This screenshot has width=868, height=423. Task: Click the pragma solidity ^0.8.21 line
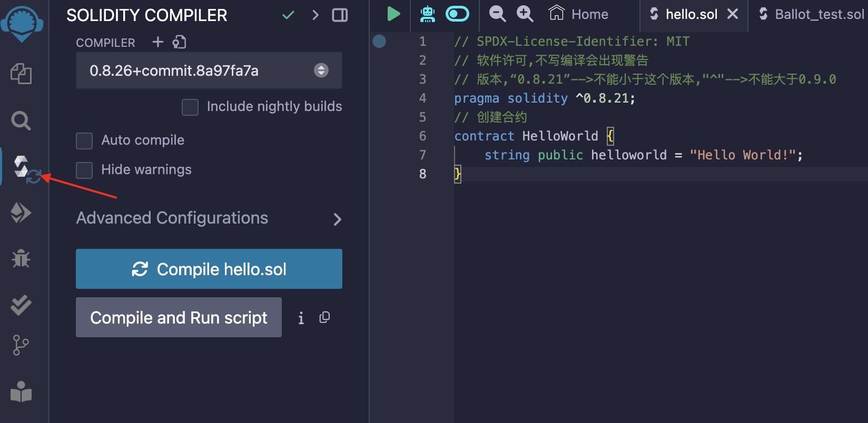[x=545, y=98]
